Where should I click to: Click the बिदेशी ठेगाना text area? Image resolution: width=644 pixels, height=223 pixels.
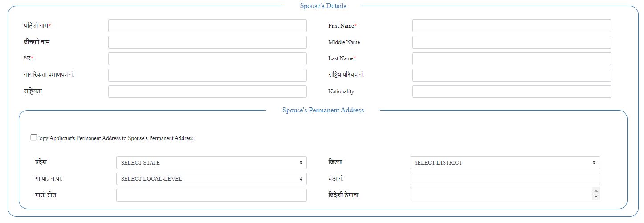coord(501,194)
